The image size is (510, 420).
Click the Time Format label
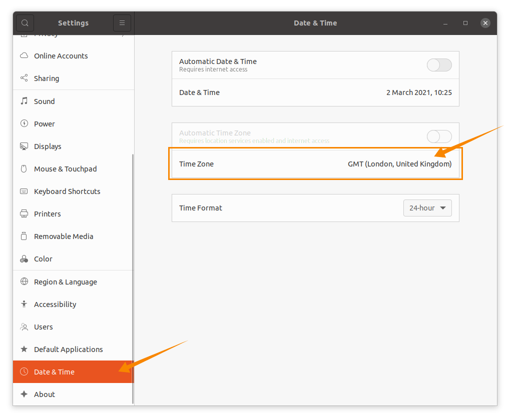200,208
